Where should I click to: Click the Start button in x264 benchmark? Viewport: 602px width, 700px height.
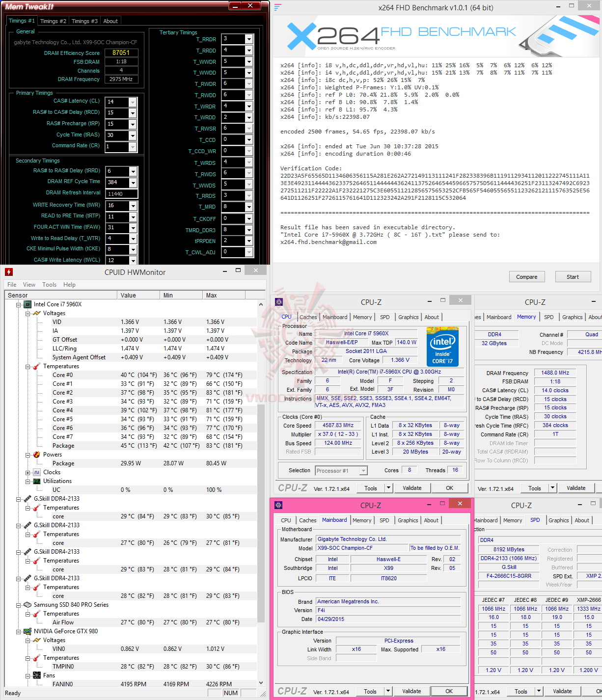[573, 277]
